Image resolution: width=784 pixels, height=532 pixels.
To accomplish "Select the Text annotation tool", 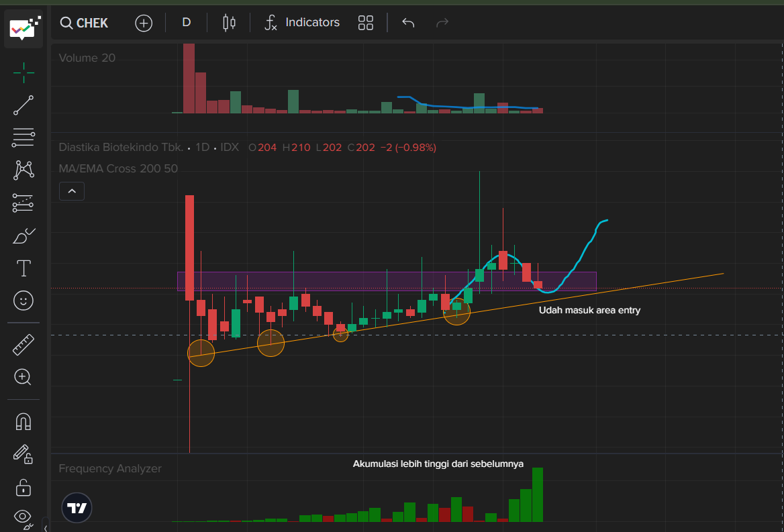I will [23, 268].
